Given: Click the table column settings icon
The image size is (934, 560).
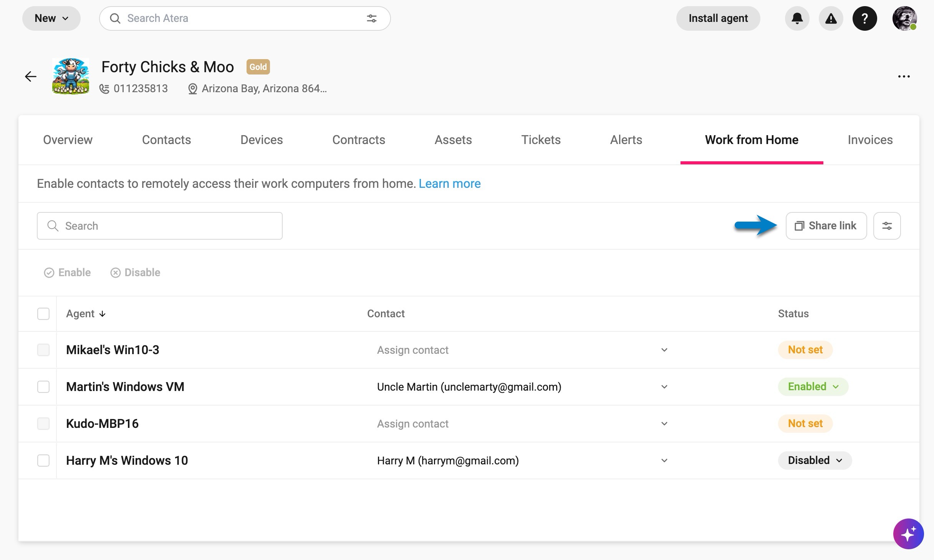Looking at the screenshot, I should (887, 226).
